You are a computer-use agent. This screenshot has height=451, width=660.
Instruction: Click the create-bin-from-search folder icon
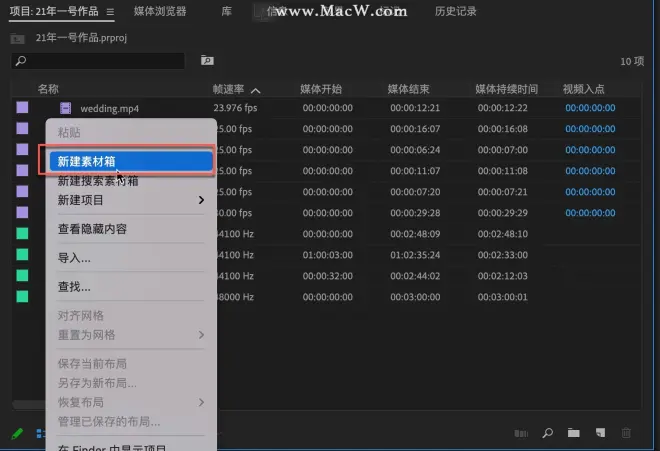[207, 61]
